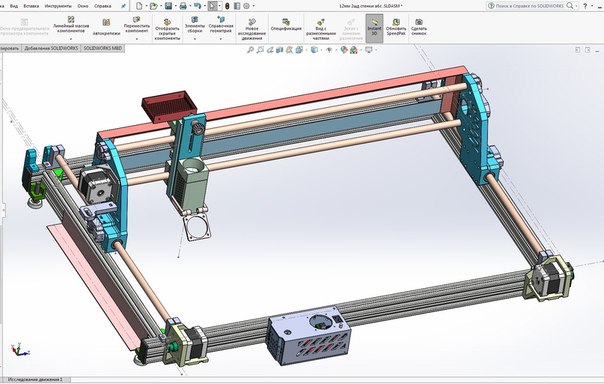The width and height of the screenshot is (604, 384).
Task: Click Обновить SpeedPak button
Action: (x=396, y=27)
